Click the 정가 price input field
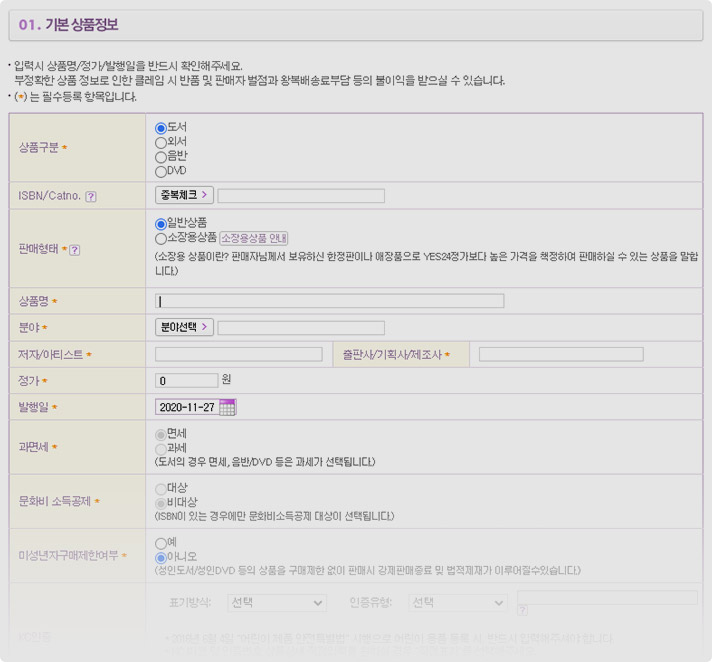 [186, 380]
